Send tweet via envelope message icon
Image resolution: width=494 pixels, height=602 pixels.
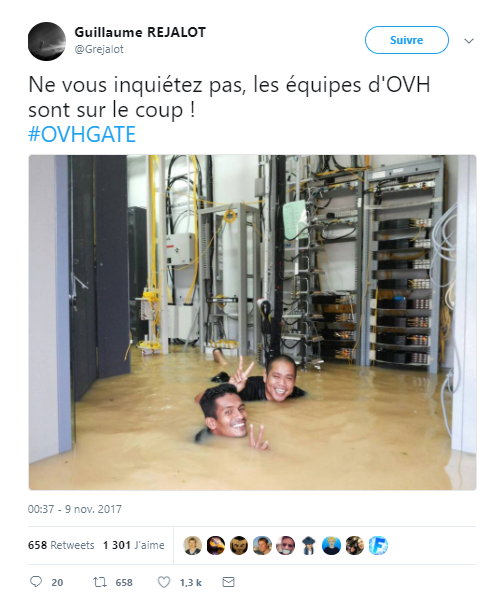[x=228, y=582]
